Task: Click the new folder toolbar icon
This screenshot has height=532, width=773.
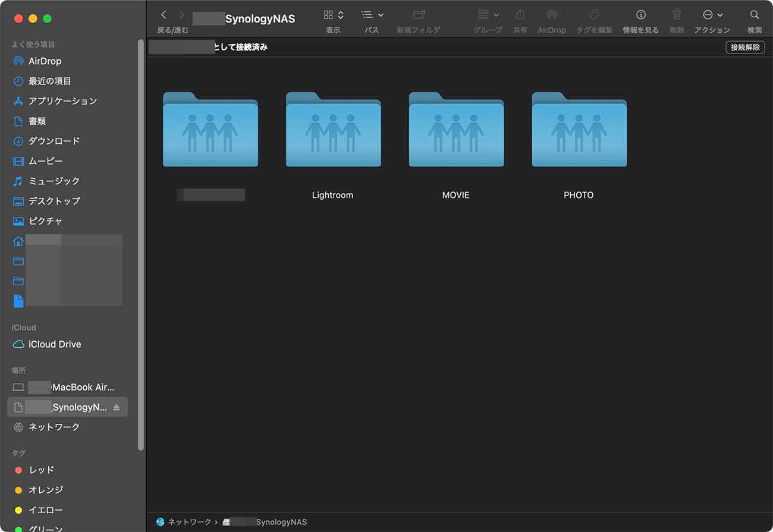Action: tap(419, 15)
